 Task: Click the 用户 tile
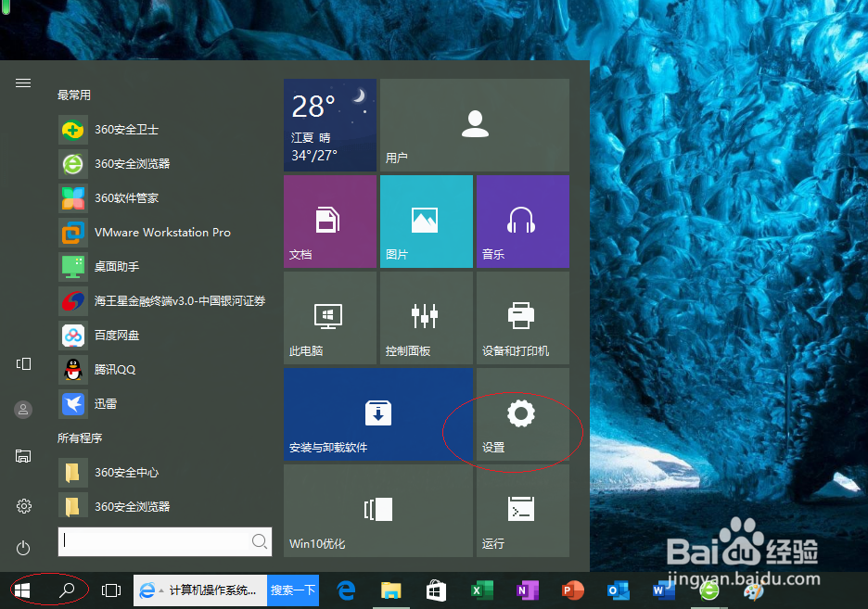(x=475, y=125)
